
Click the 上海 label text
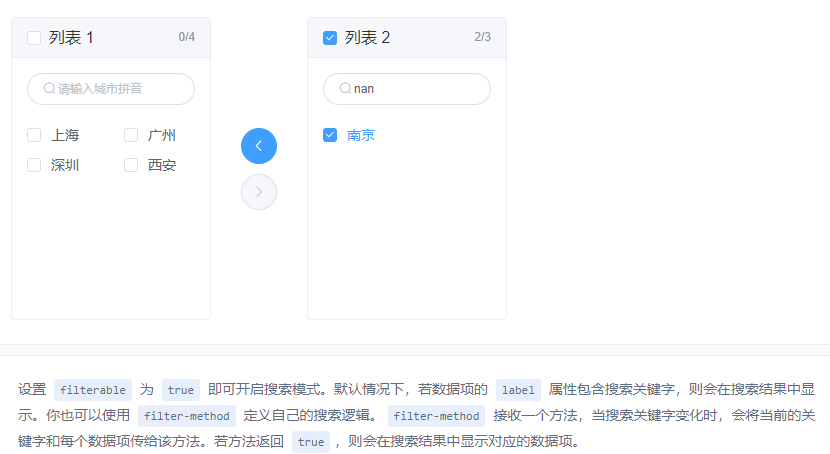(x=65, y=135)
